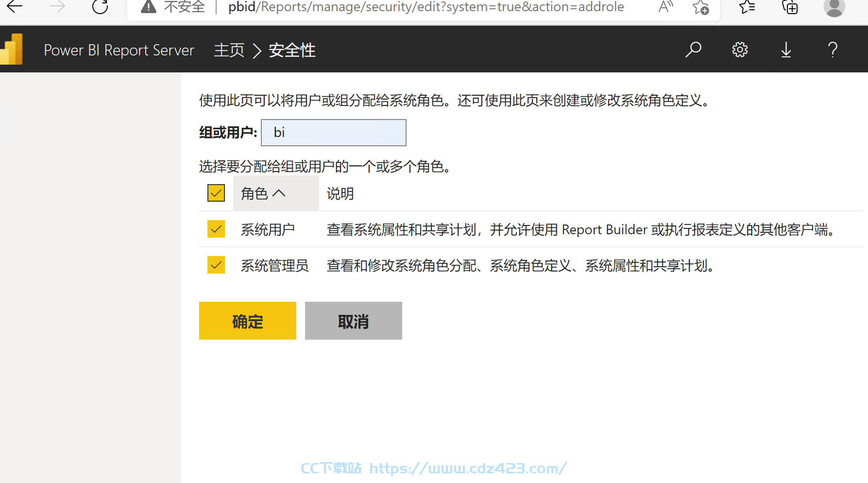The width and height of the screenshot is (868, 483).
Task: Click the 组或用户 input field
Action: point(334,133)
